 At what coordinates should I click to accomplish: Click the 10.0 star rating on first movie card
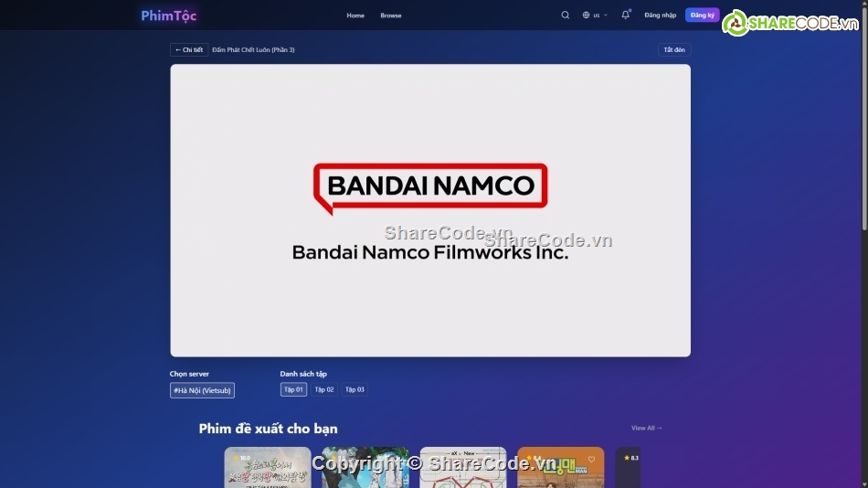[x=242, y=458]
